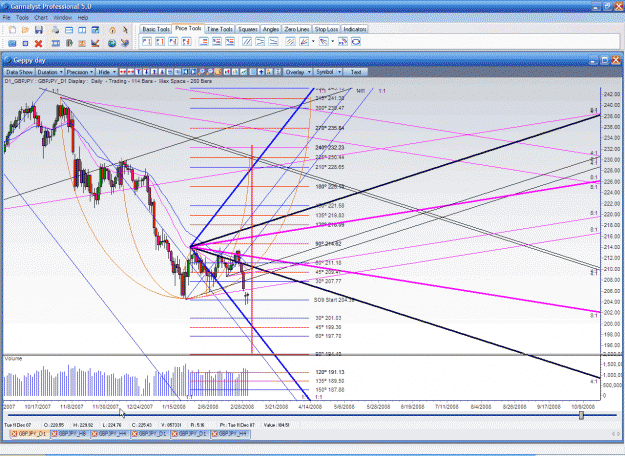
Task: Switch to the Time Tools tab
Action: (220, 29)
